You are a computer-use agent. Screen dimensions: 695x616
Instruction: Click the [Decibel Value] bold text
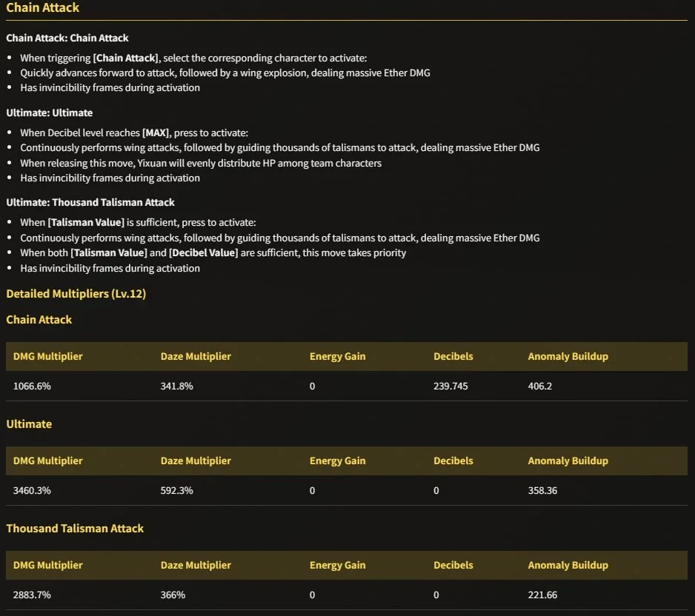point(204,253)
